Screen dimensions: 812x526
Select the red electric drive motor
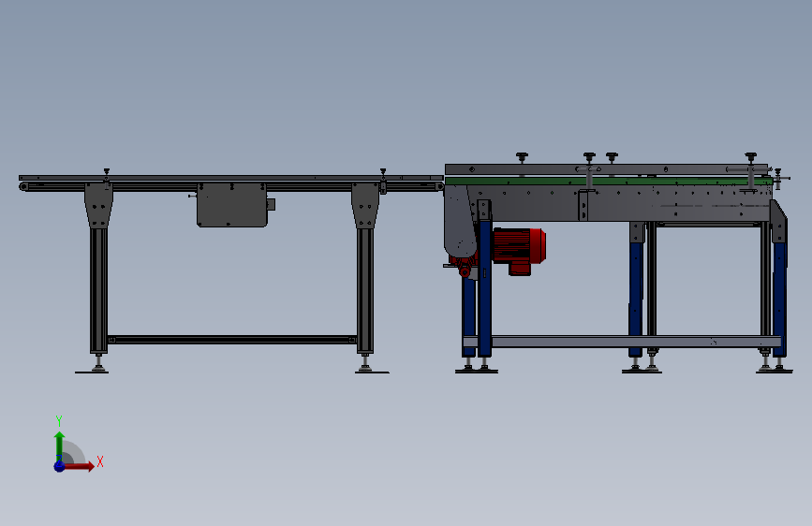tap(518, 250)
